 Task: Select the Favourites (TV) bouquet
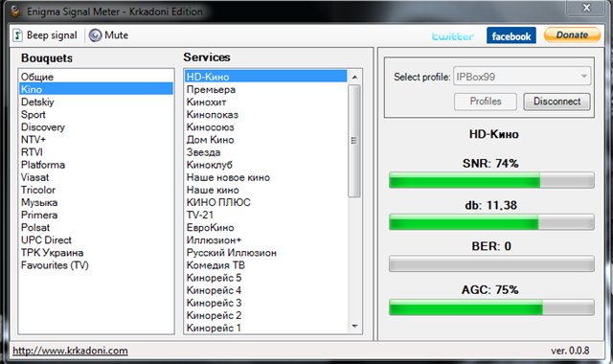tap(96, 264)
